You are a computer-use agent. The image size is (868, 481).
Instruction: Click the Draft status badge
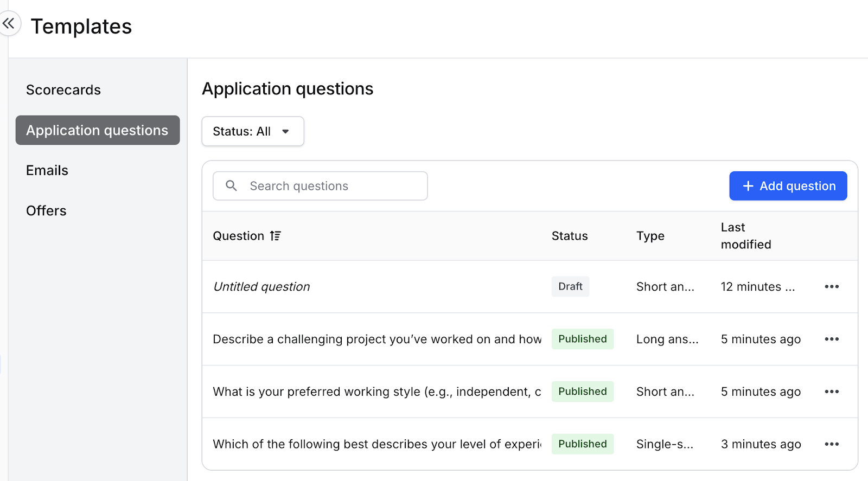tap(570, 287)
